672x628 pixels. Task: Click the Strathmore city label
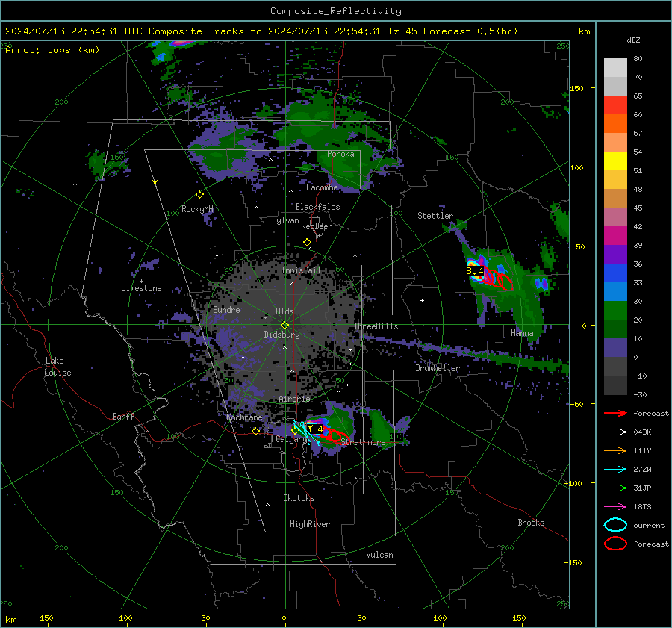coord(363,441)
